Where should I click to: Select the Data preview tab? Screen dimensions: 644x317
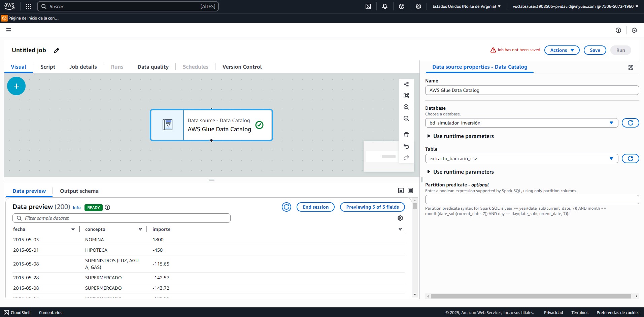click(29, 191)
